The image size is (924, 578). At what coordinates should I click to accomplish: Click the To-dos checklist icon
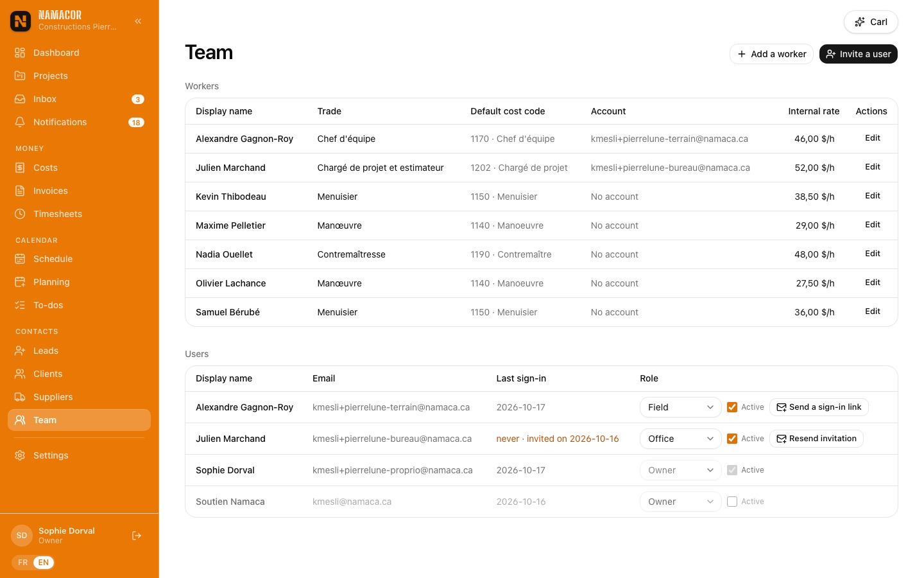pyautogui.click(x=20, y=305)
